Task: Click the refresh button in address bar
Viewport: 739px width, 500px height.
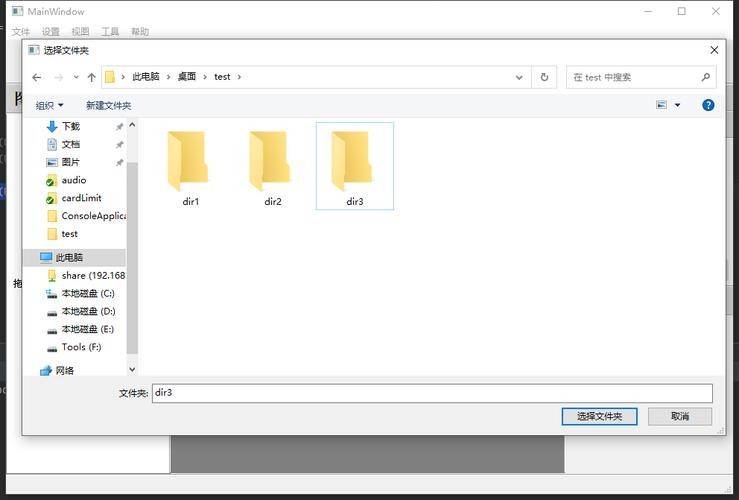Action: 544,77
